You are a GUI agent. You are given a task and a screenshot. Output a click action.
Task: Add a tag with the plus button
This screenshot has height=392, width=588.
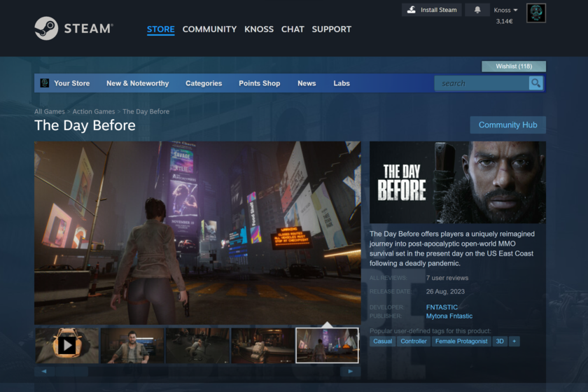tap(514, 341)
